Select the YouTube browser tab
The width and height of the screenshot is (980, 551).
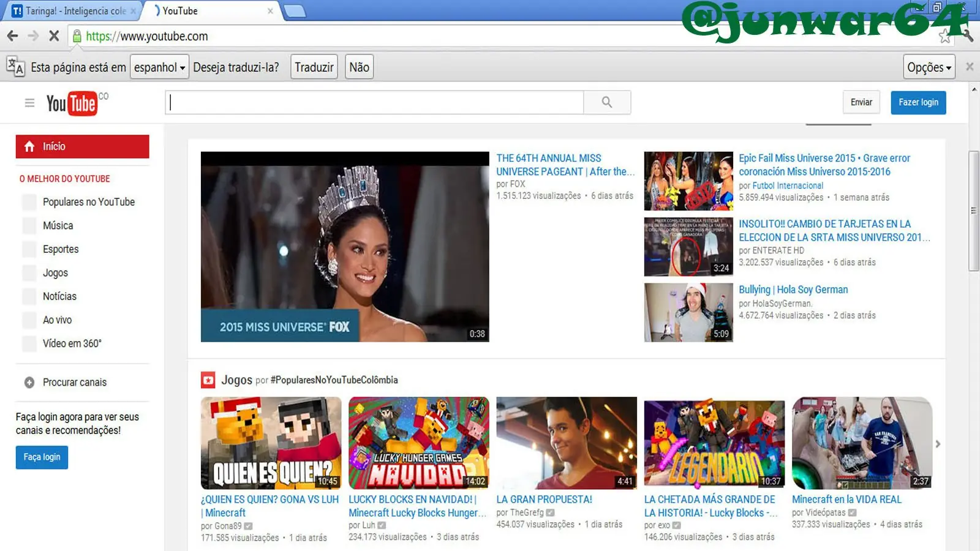click(211, 11)
